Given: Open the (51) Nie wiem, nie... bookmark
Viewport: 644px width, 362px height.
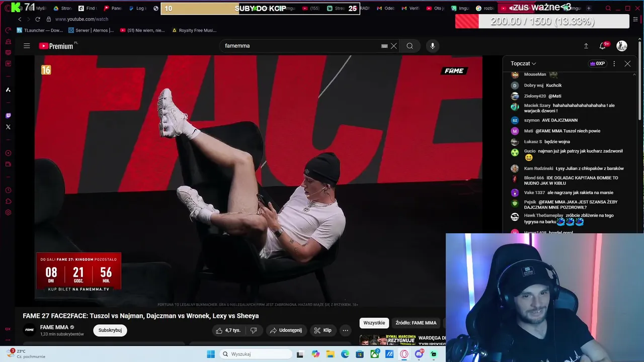Looking at the screenshot, I should [142, 30].
